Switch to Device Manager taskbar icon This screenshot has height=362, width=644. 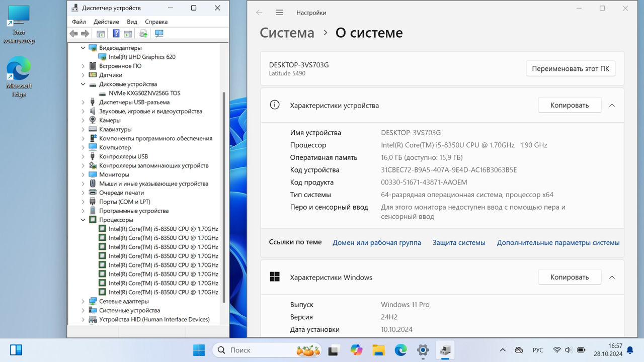click(x=445, y=350)
